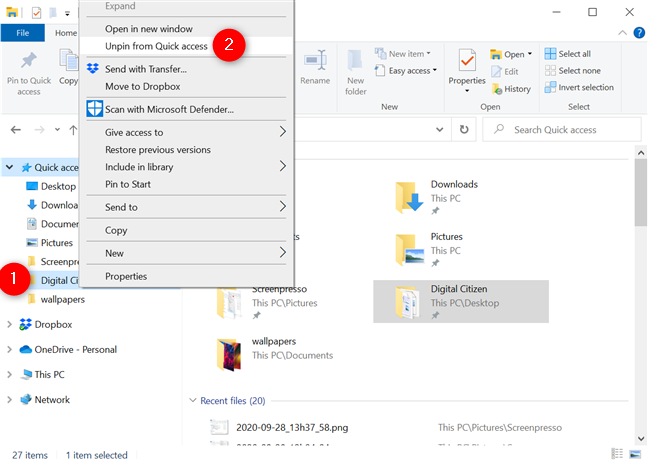
Task: Open the Screenpresso folder tile
Action: (267, 302)
